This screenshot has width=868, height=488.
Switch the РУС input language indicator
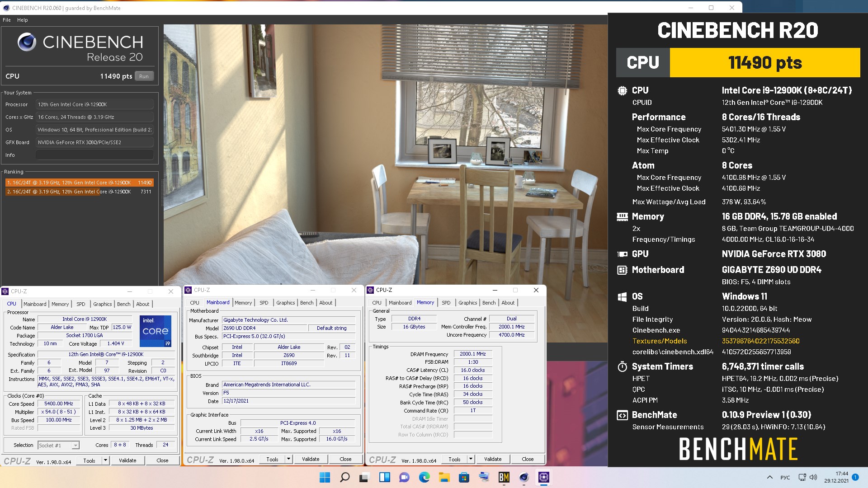785,477
